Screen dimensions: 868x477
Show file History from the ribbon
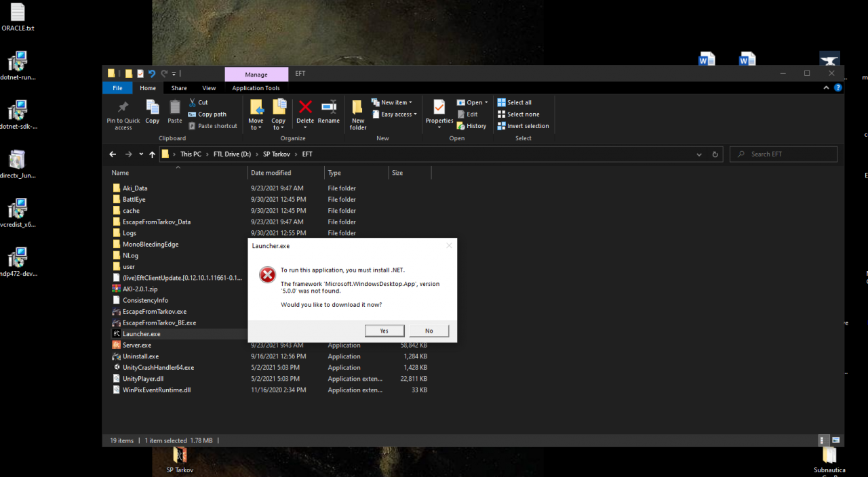pyautogui.click(x=472, y=126)
